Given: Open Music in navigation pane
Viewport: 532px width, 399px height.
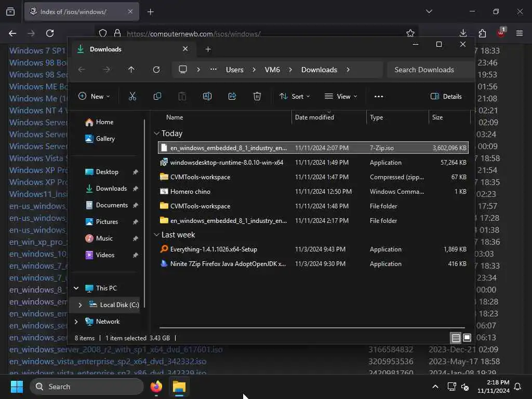Looking at the screenshot, I should coord(99,238).
